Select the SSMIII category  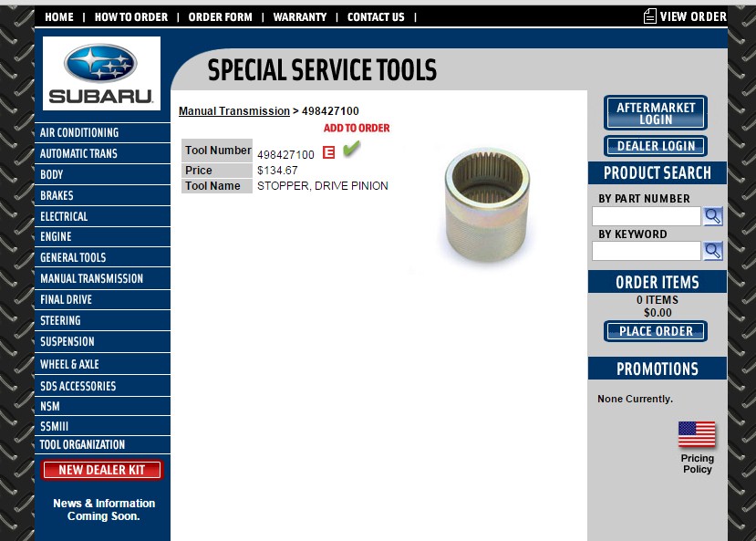click(102, 426)
